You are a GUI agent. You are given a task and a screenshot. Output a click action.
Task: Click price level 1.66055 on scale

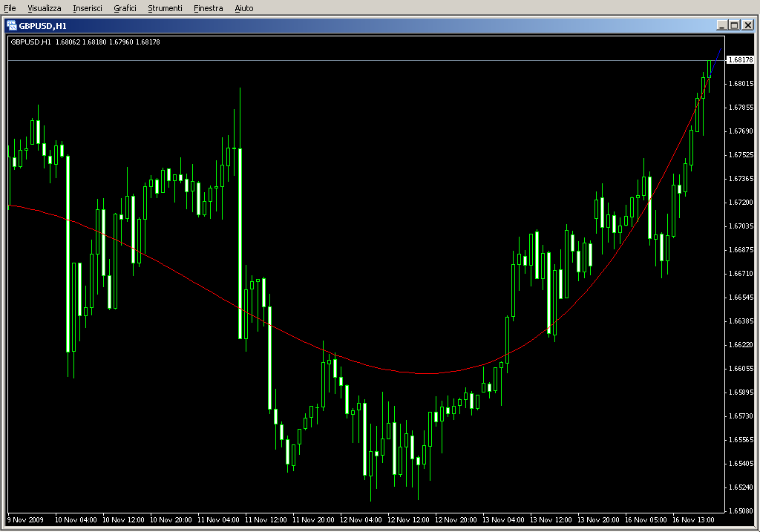tap(741, 369)
